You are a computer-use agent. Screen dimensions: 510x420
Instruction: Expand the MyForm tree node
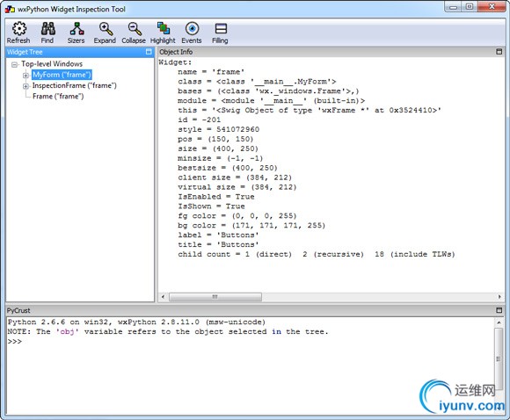tap(25, 76)
